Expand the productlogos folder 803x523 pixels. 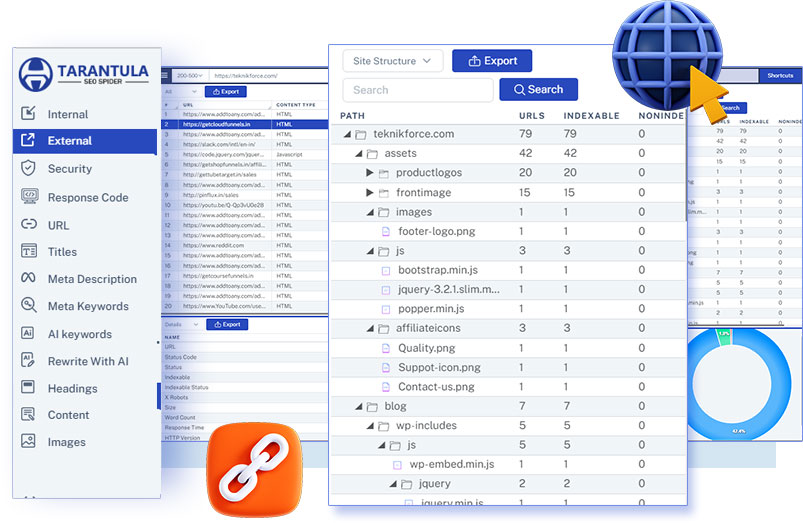[370, 173]
